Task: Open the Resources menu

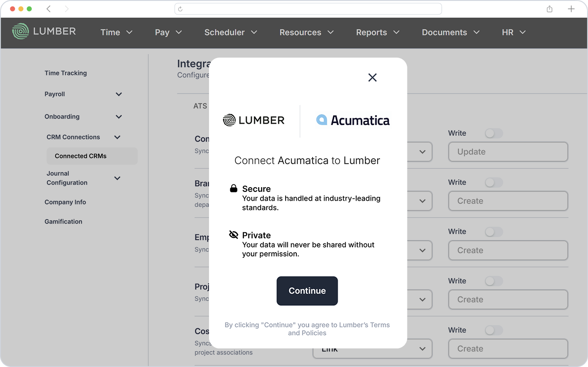Action: (x=307, y=33)
